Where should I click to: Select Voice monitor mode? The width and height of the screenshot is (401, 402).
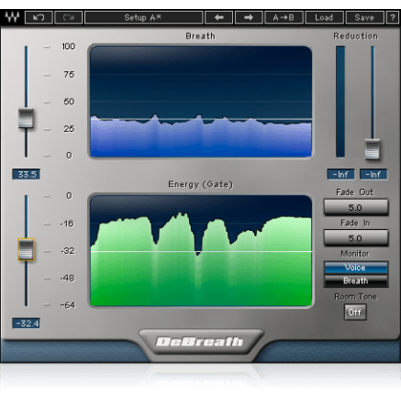pyautogui.click(x=356, y=268)
